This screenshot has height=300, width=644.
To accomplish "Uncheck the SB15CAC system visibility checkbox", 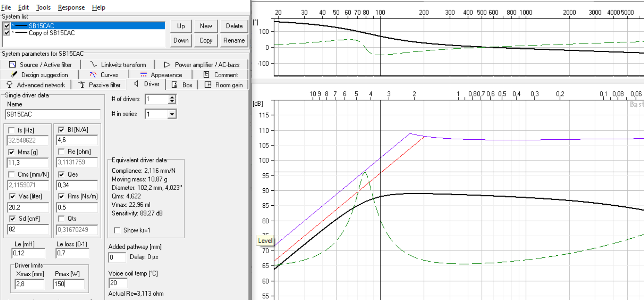I will tap(7, 26).
